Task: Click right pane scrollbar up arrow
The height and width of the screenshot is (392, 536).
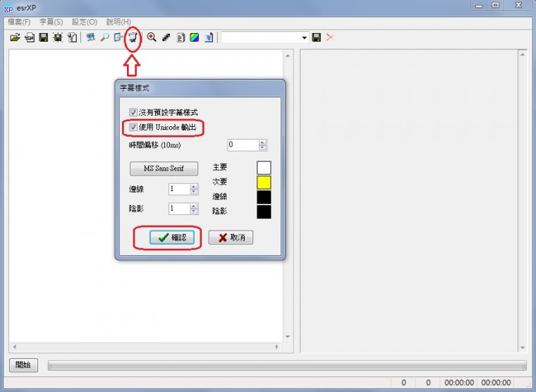Action: [x=523, y=55]
